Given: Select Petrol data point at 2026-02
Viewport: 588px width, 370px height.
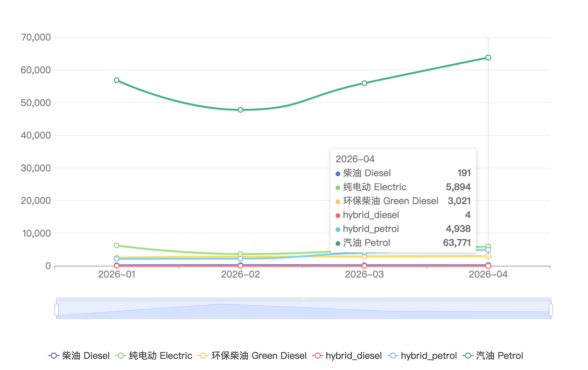Looking at the screenshot, I should point(241,110).
